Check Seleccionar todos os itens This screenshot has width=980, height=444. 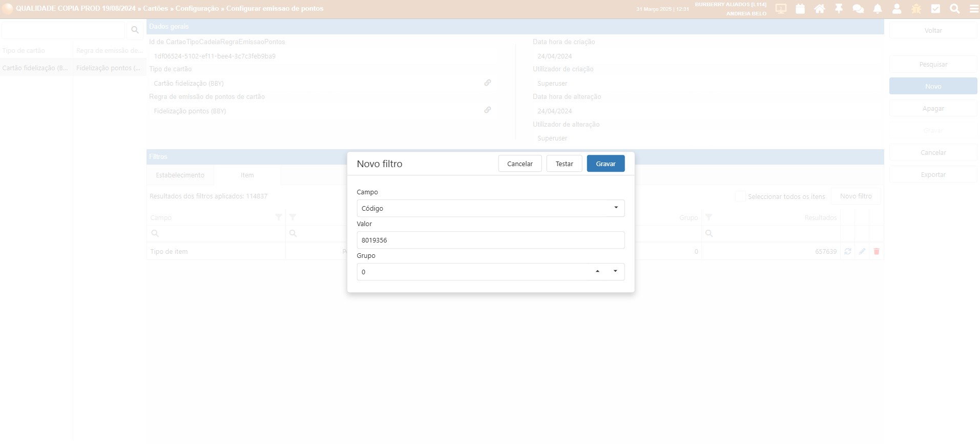740,196
